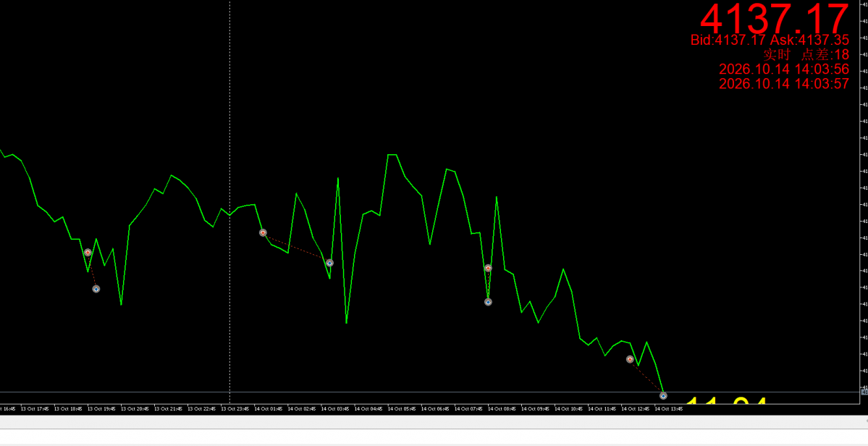The height and width of the screenshot is (446, 868).
Task: Click the 14 Oct 11:45 time axis label
Action: point(602,409)
